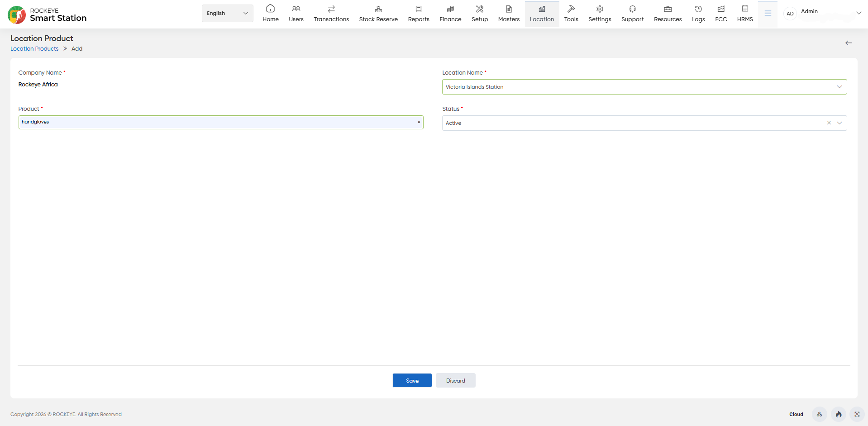Viewport: 868px width, 426px height.
Task: Expand the English language dropdown
Action: pyautogui.click(x=227, y=13)
